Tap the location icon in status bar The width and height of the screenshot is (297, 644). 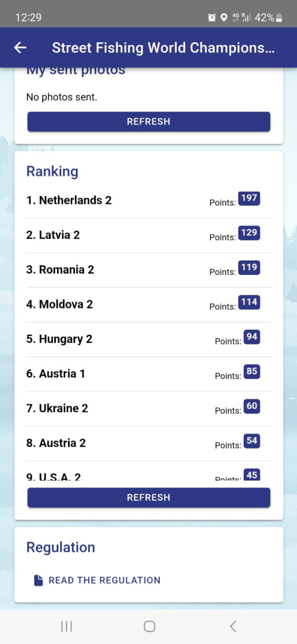click(x=224, y=18)
